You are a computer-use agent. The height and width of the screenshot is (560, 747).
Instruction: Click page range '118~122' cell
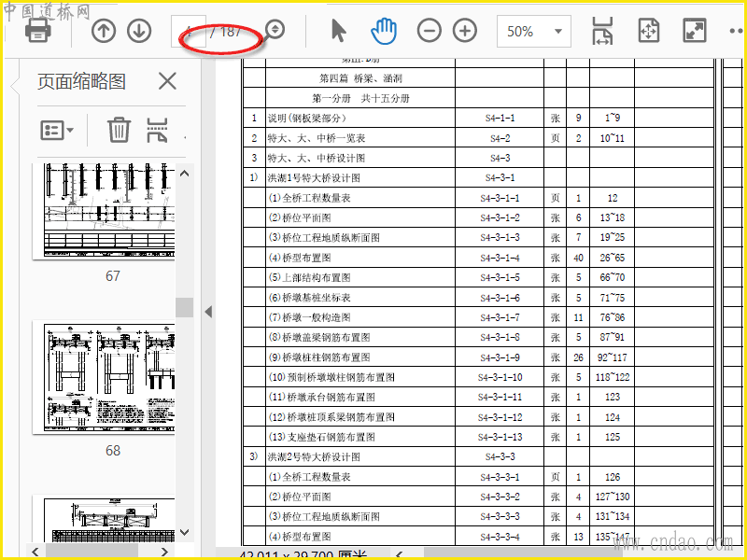613,378
